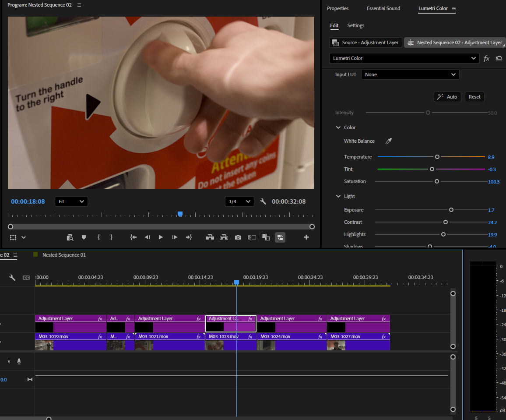Click the Mark In bracket icon
506x420 pixels.
[98, 237]
